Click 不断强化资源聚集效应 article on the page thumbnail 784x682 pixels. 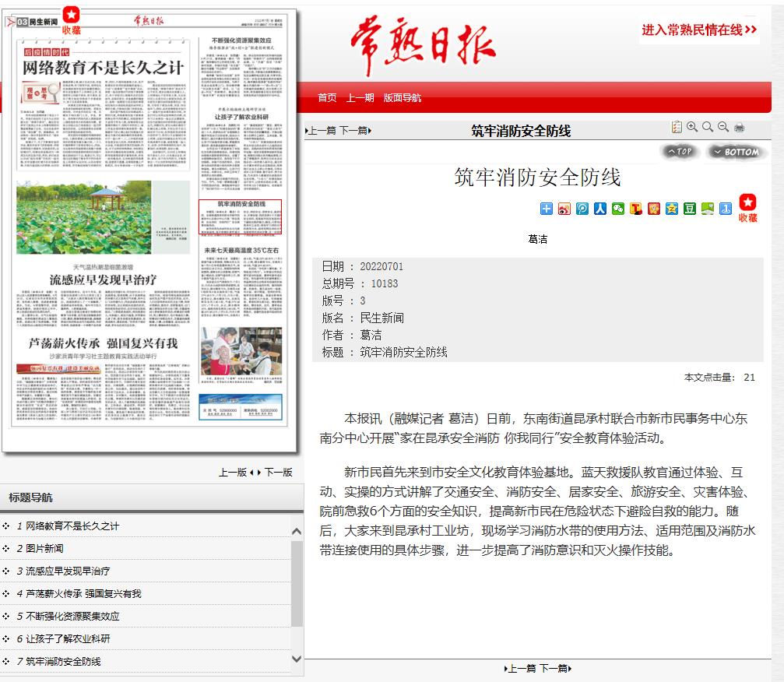(x=241, y=68)
